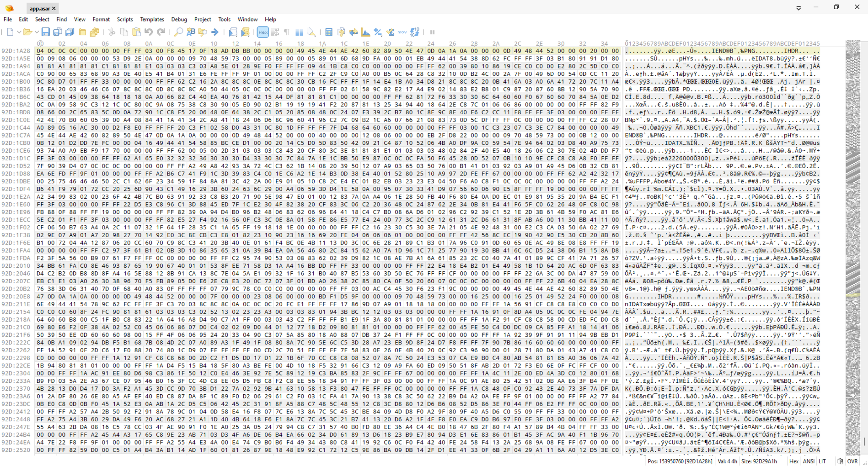The width and height of the screenshot is (868, 466).
Task: Expand the New file dropdown arrow
Action: tap(19, 32)
